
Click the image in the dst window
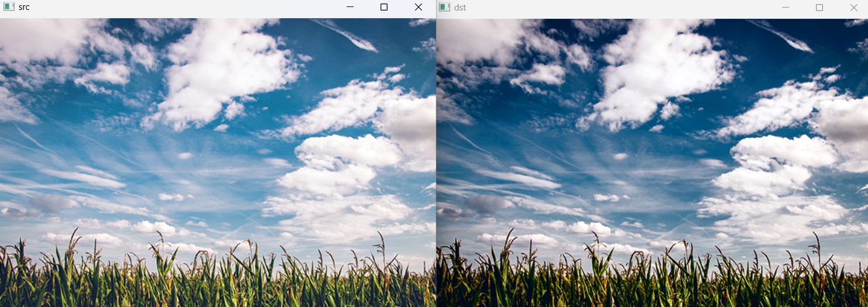coord(652,163)
